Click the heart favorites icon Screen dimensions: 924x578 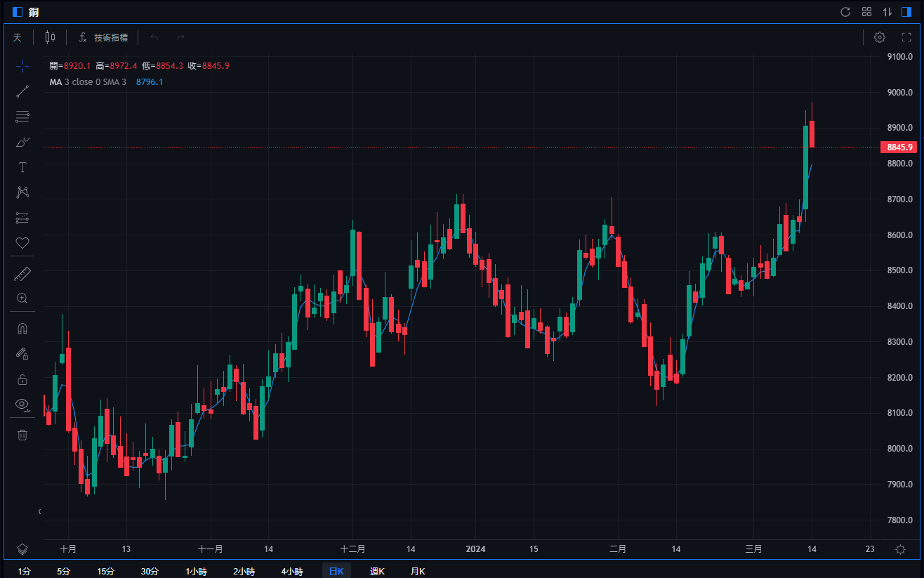[x=22, y=243]
